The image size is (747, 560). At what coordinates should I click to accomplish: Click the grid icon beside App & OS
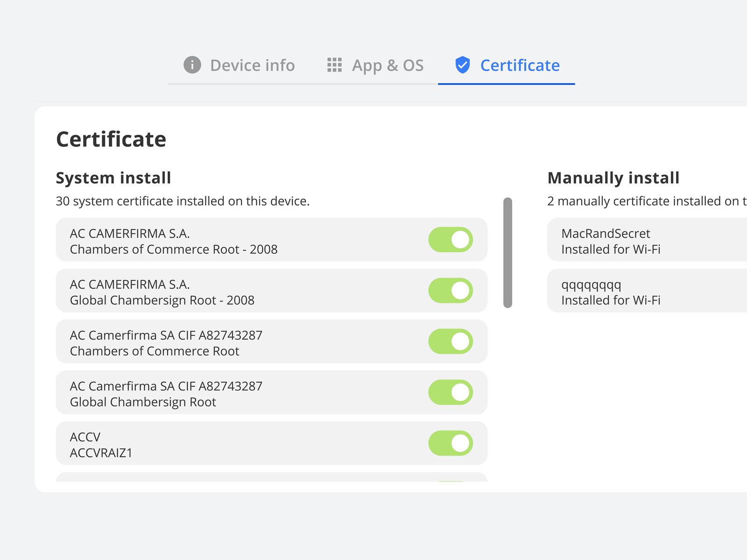point(334,65)
